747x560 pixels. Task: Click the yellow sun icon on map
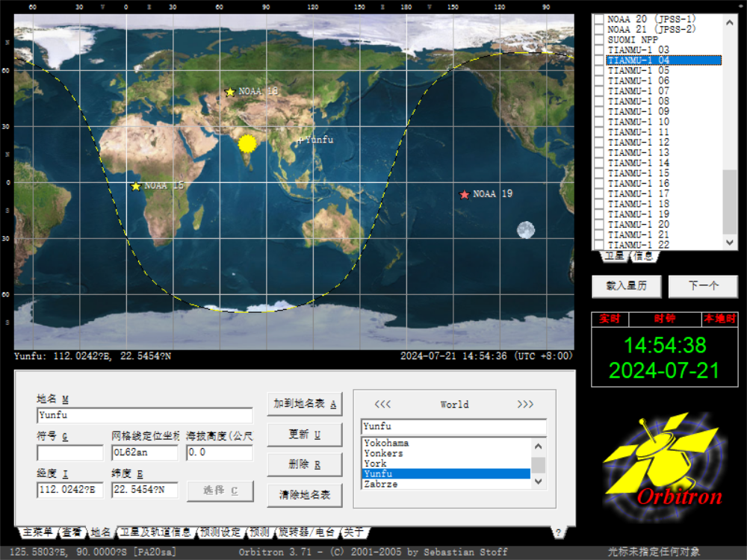247,143
